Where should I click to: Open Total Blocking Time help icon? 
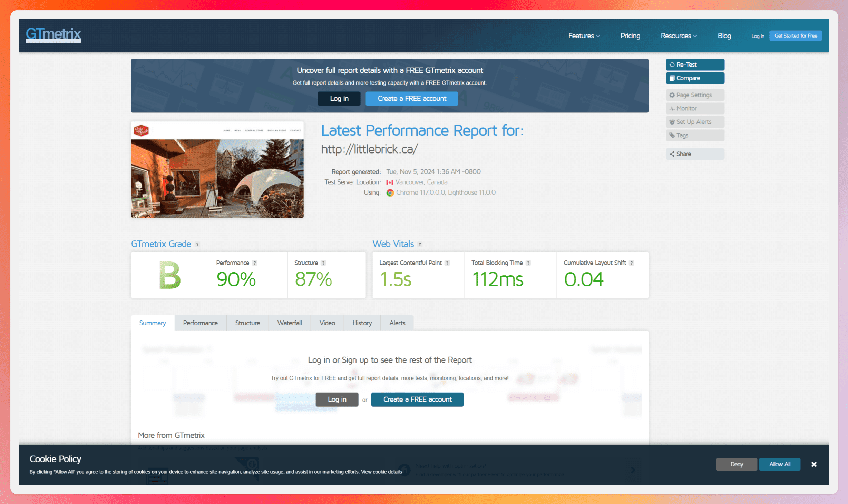pyautogui.click(x=528, y=263)
